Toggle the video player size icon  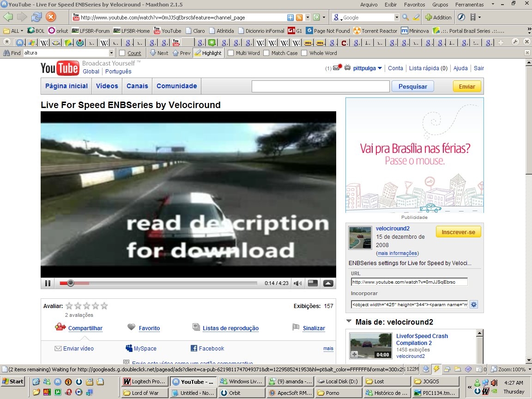[x=313, y=283]
